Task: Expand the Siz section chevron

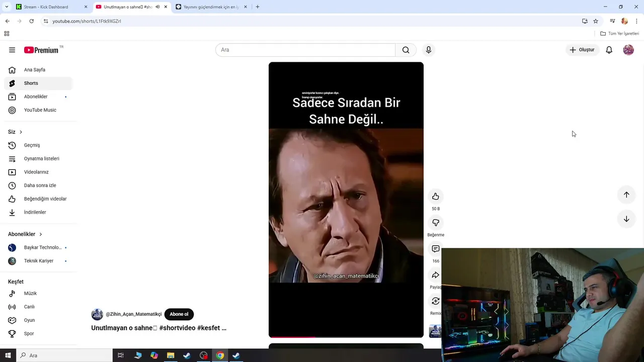Action: (21, 132)
